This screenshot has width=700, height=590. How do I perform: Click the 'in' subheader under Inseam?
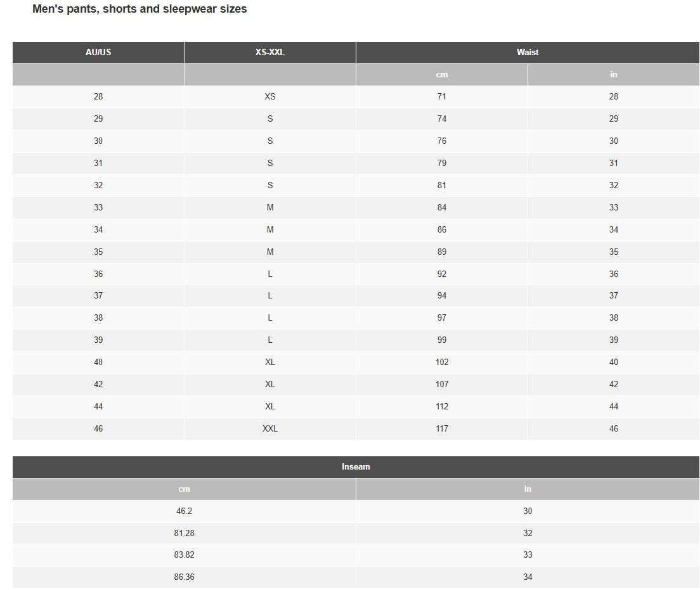[528, 489]
